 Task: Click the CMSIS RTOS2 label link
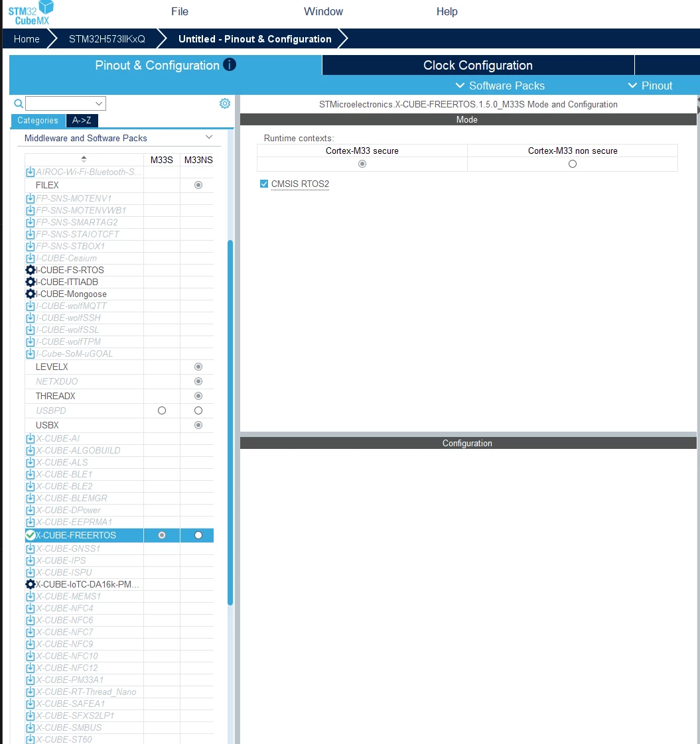pyautogui.click(x=300, y=184)
